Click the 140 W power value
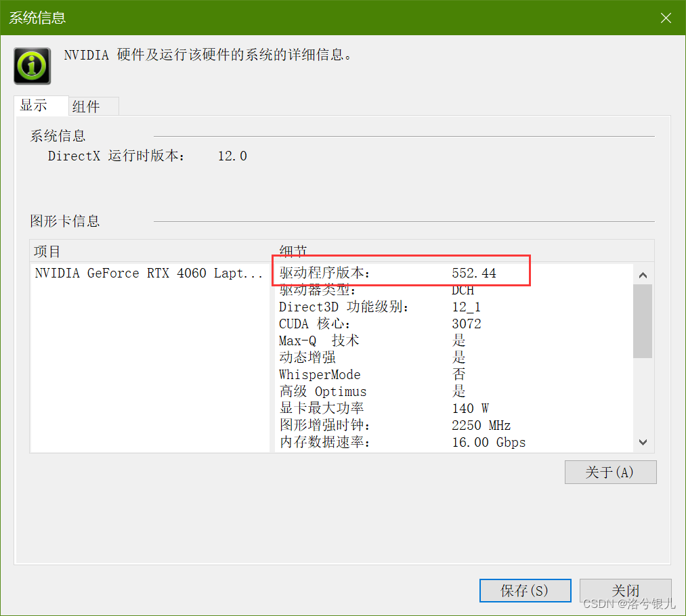Image resolution: width=686 pixels, height=616 pixels. [x=470, y=408]
